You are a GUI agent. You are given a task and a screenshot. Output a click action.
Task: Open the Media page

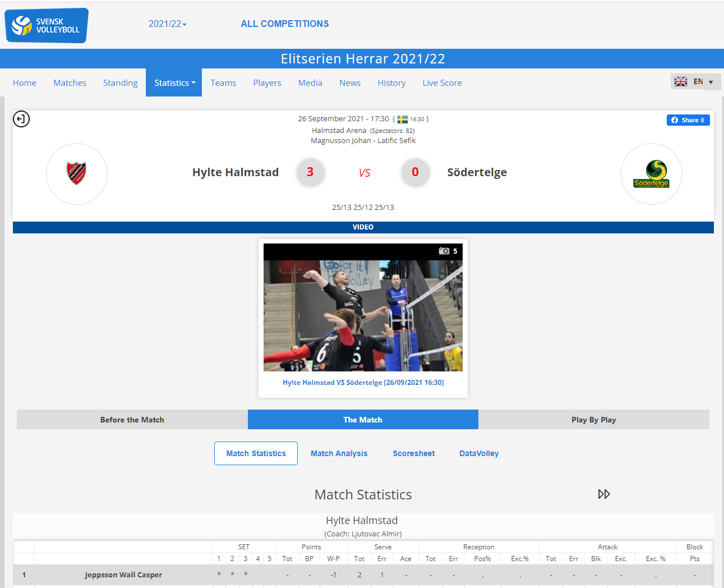[x=310, y=83]
